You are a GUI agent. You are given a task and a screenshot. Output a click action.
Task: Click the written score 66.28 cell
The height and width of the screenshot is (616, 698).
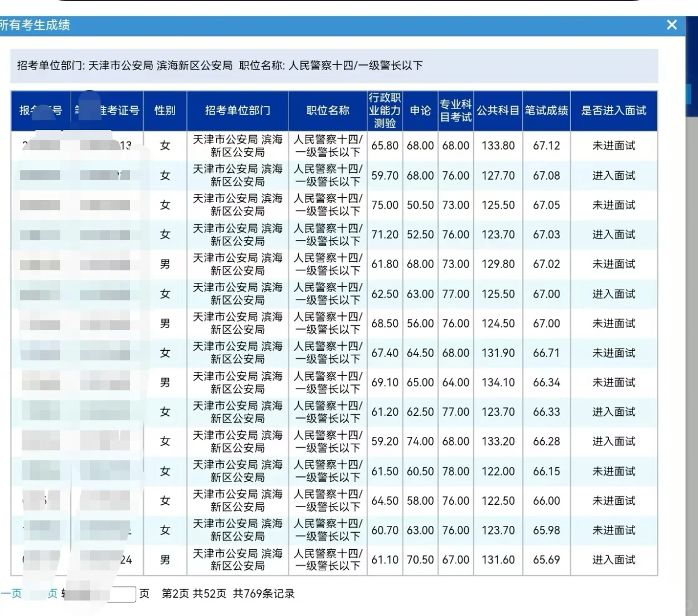pyautogui.click(x=547, y=442)
